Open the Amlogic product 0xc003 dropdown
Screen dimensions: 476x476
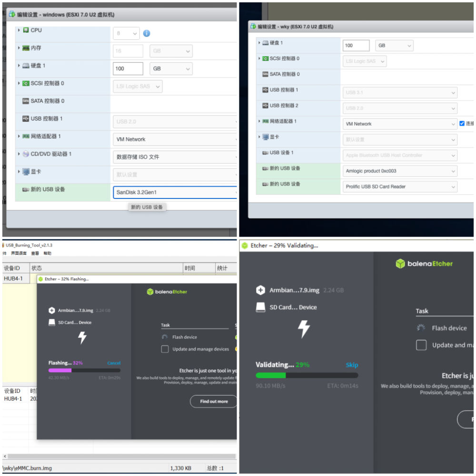click(400, 171)
